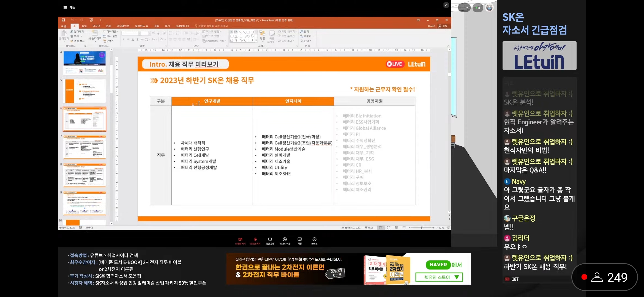Click the 공유 (Share) icon in PowerPoint
Image resolution: width=644 pixels, height=297 pixels.
(x=443, y=26)
